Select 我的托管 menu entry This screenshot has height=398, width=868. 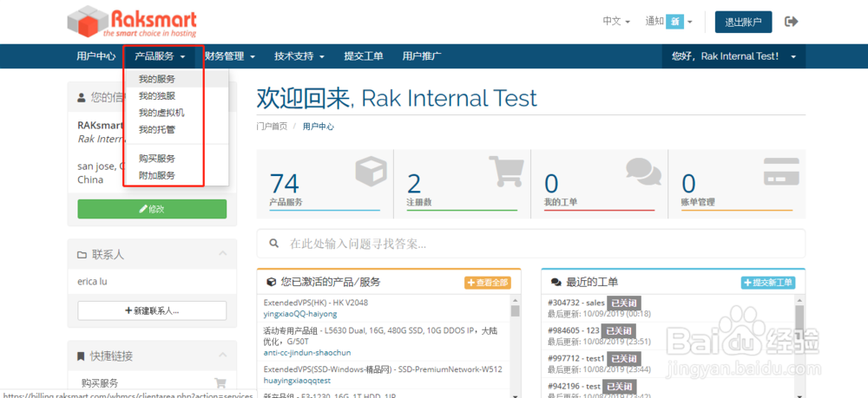(x=176, y=130)
